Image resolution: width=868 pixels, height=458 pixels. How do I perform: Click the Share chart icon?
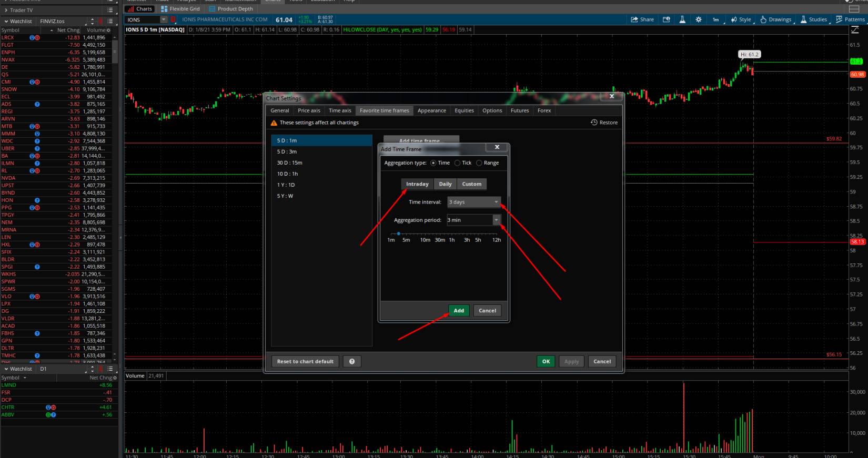[x=634, y=19]
